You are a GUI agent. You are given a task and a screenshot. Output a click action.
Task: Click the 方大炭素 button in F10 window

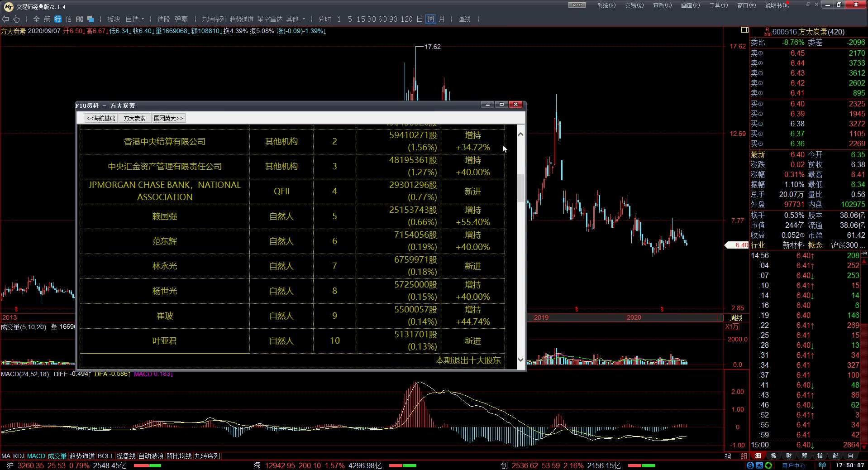click(x=134, y=118)
